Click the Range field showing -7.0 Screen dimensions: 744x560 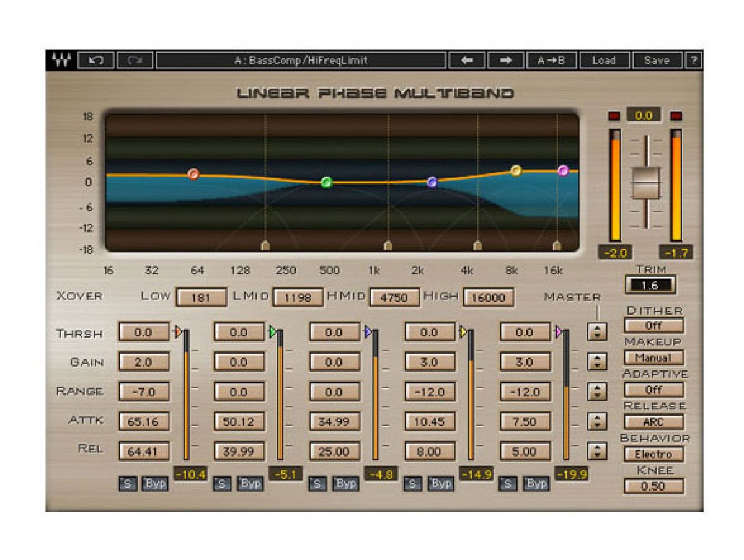point(143,392)
